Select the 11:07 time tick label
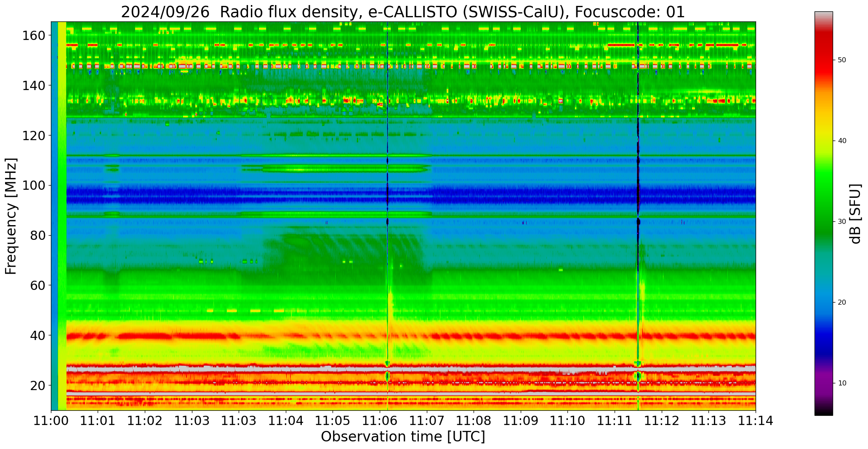The image size is (868, 449). [x=427, y=421]
